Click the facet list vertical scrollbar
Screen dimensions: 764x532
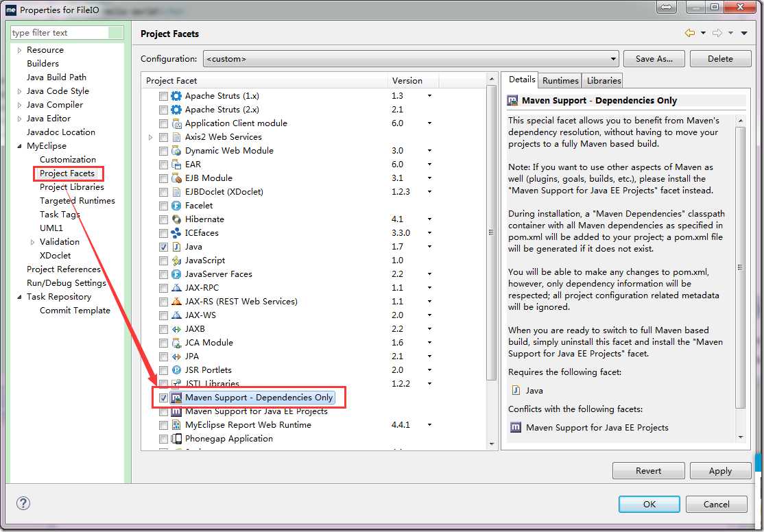tap(491, 232)
